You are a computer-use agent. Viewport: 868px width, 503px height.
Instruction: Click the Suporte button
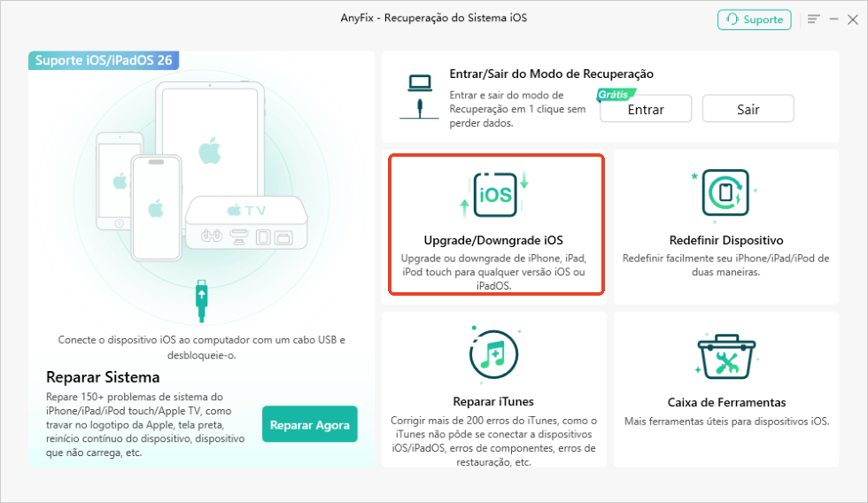coord(754,19)
